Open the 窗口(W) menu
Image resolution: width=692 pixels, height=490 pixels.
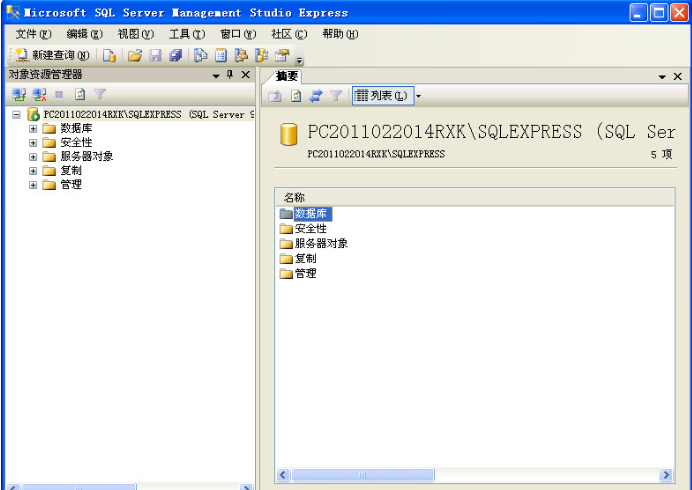(x=238, y=34)
